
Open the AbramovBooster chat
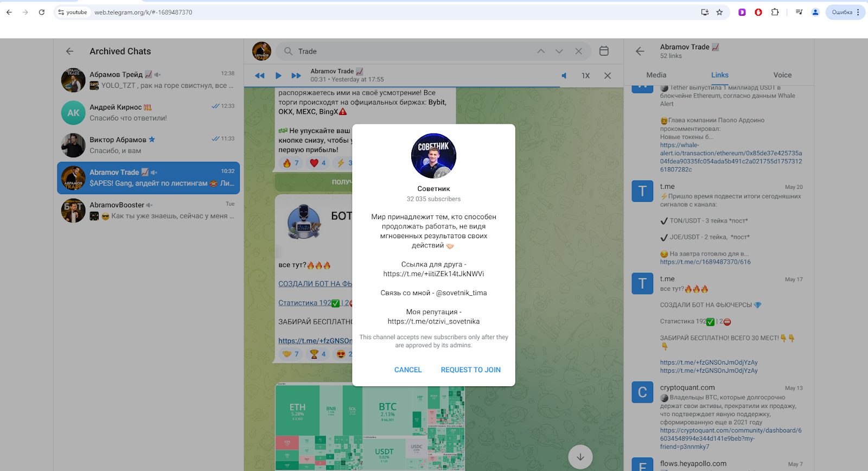pyautogui.click(x=148, y=210)
